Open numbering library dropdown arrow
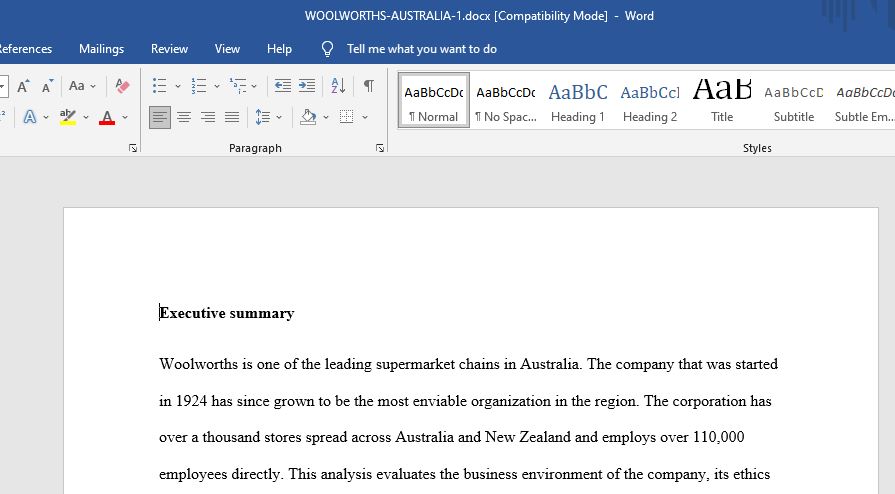This screenshot has height=494, width=895. click(216, 86)
